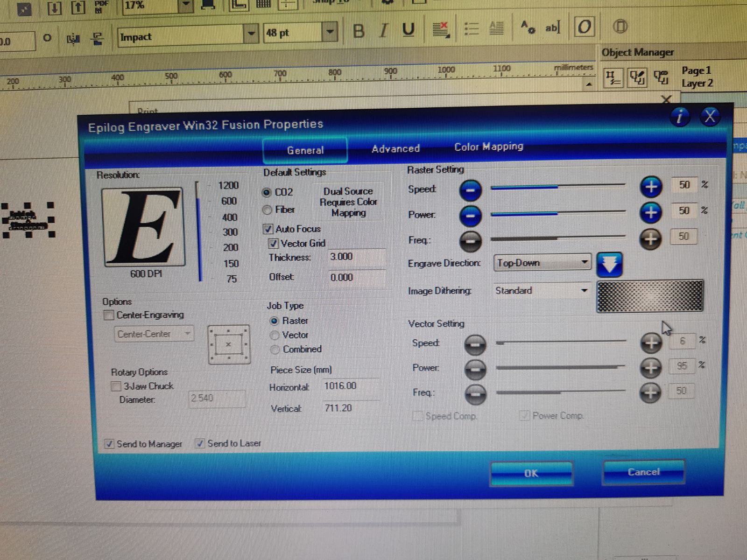This screenshot has width=747, height=560.
Task: Toggle the Auto Focus checkbox
Action: tap(268, 229)
